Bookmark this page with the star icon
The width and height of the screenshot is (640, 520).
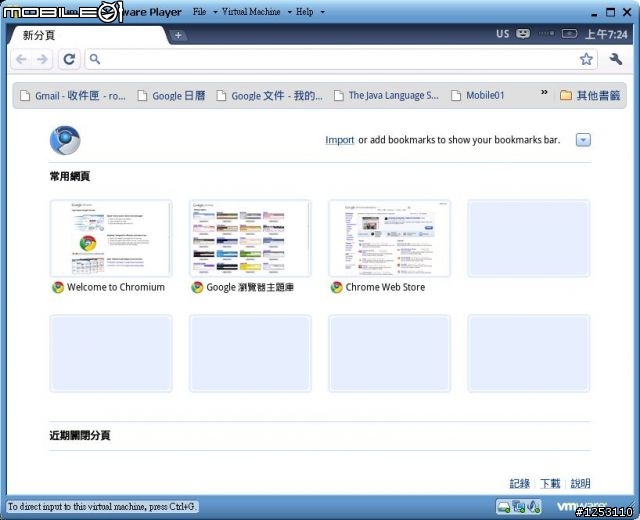[x=586, y=59]
